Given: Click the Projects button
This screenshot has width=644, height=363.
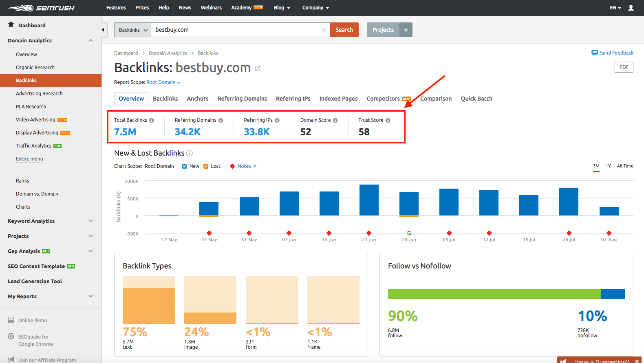Looking at the screenshot, I should click(383, 30).
